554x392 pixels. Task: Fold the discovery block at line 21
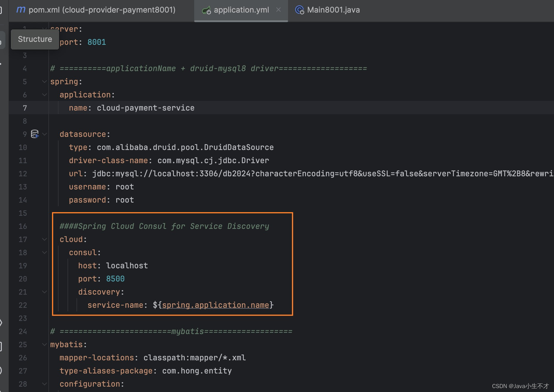(45, 292)
